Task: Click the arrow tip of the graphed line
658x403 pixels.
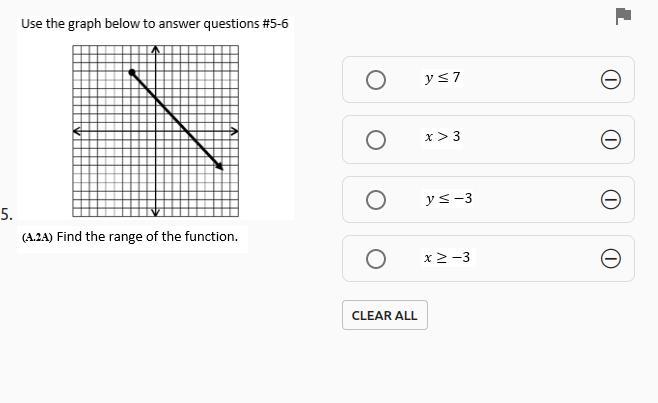Action: click(220, 166)
